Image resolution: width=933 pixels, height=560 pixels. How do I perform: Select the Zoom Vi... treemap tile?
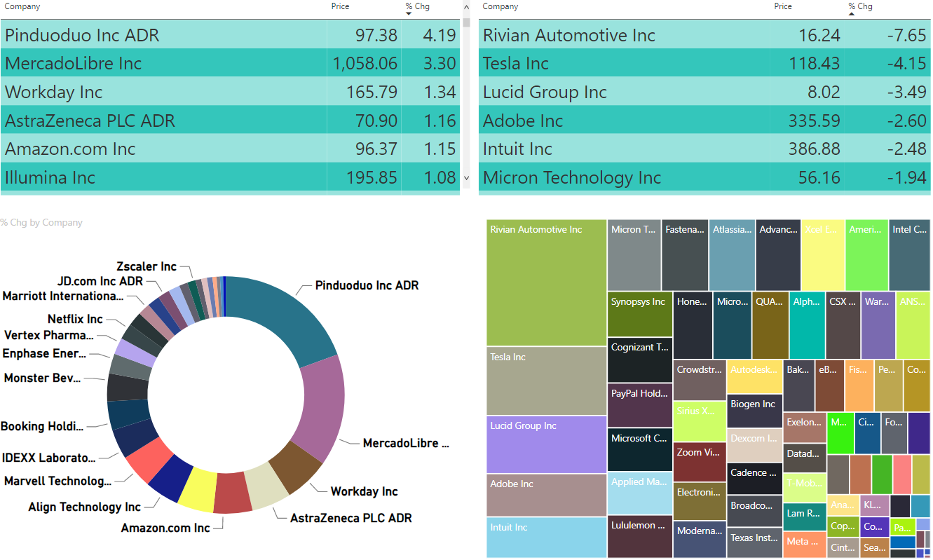tap(700, 462)
